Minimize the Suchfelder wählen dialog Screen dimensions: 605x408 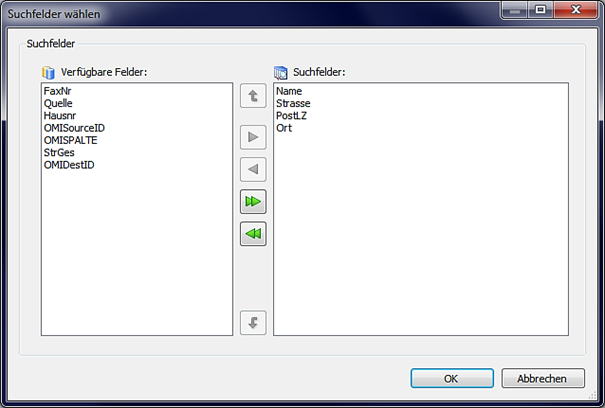[514, 10]
